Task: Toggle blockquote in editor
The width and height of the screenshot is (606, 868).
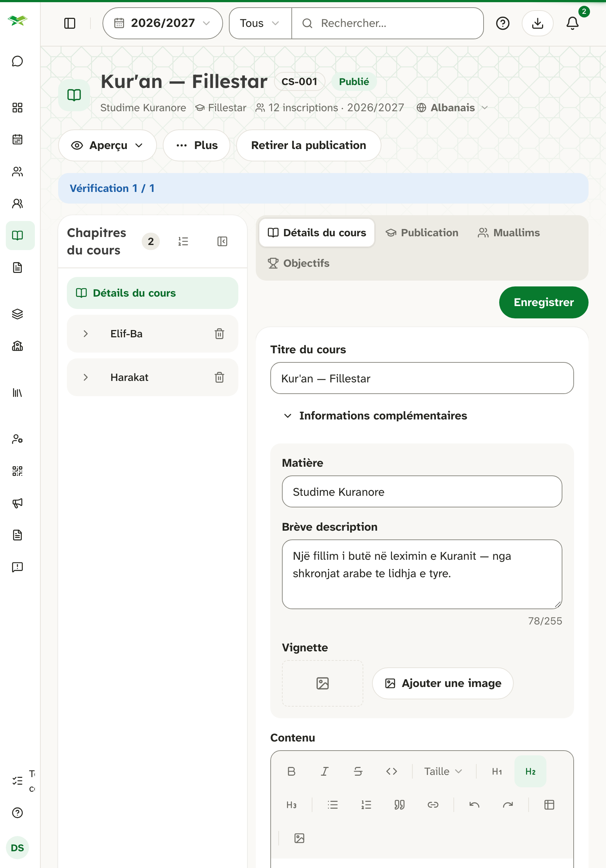Action: pyautogui.click(x=399, y=805)
